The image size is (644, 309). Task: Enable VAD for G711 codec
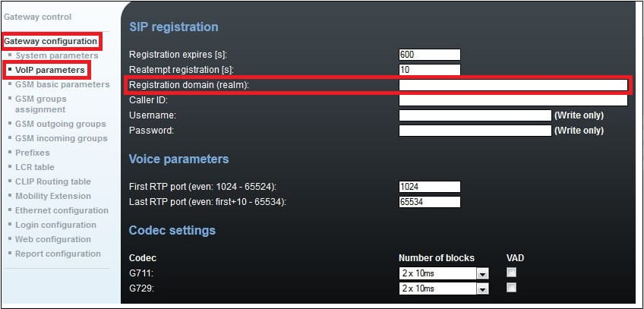tap(511, 273)
